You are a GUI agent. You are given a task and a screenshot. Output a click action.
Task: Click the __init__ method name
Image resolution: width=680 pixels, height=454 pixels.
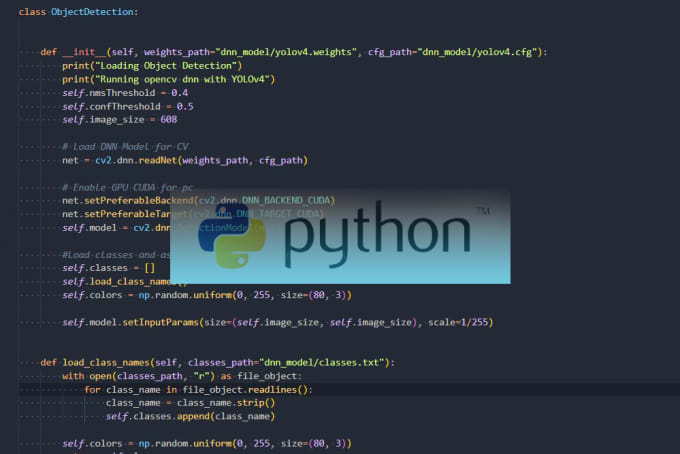pos(84,52)
